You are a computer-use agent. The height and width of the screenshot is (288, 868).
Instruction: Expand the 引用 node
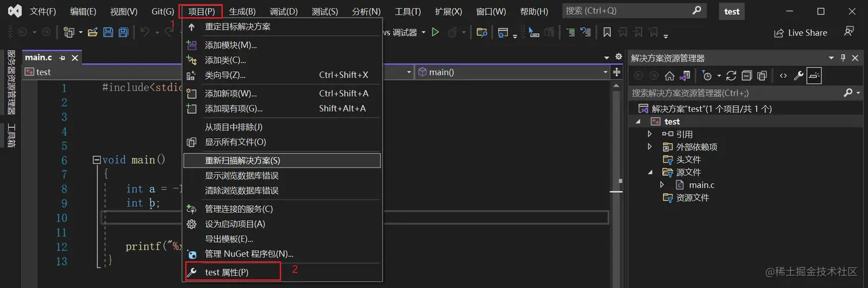[x=650, y=134]
